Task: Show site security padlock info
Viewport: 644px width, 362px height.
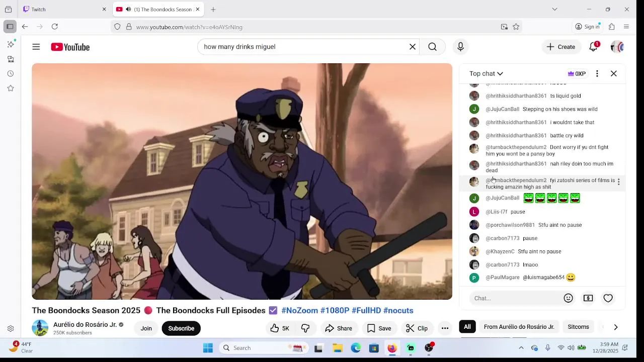Action: pos(129,27)
